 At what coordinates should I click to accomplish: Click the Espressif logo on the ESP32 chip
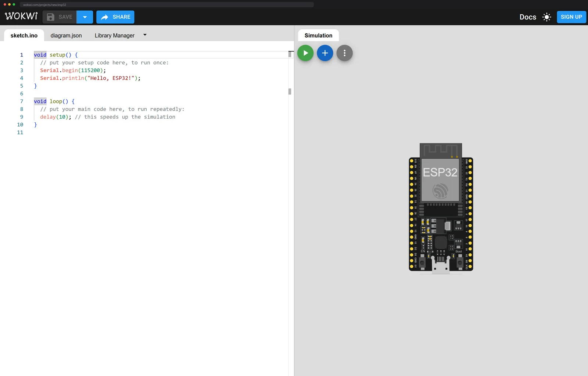(440, 191)
